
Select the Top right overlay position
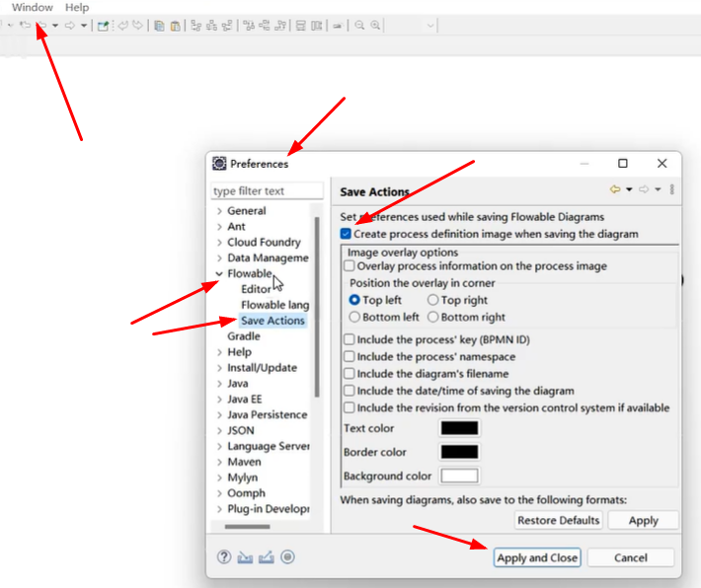point(432,300)
